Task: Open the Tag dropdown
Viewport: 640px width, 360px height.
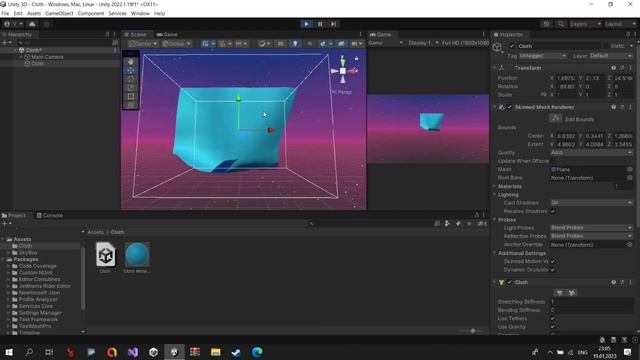Action: (542, 56)
